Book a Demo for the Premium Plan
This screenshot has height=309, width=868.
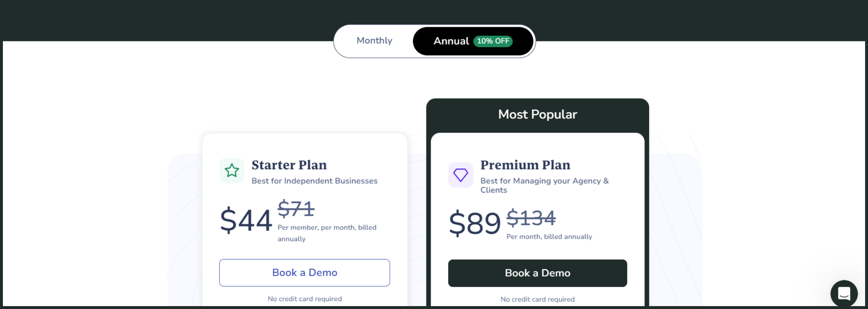click(537, 273)
